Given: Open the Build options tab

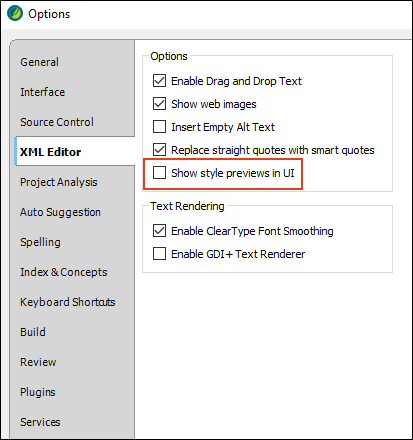Looking at the screenshot, I should [x=33, y=332].
